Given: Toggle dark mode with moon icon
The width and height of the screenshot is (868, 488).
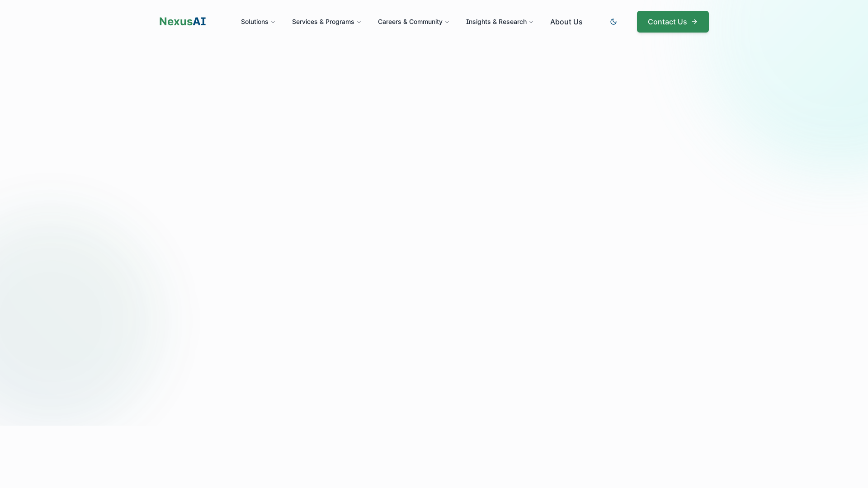Looking at the screenshot, I should 613,22.
